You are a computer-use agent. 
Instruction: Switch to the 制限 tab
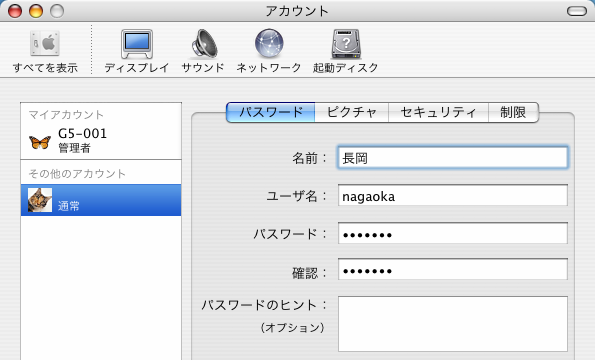pyautogui.click(x=513, y=112)
